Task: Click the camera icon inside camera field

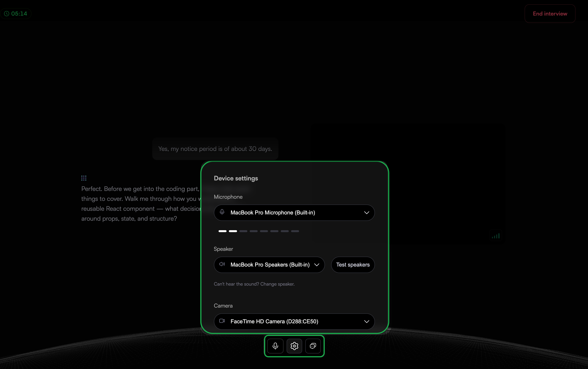Action: point(222,321)
